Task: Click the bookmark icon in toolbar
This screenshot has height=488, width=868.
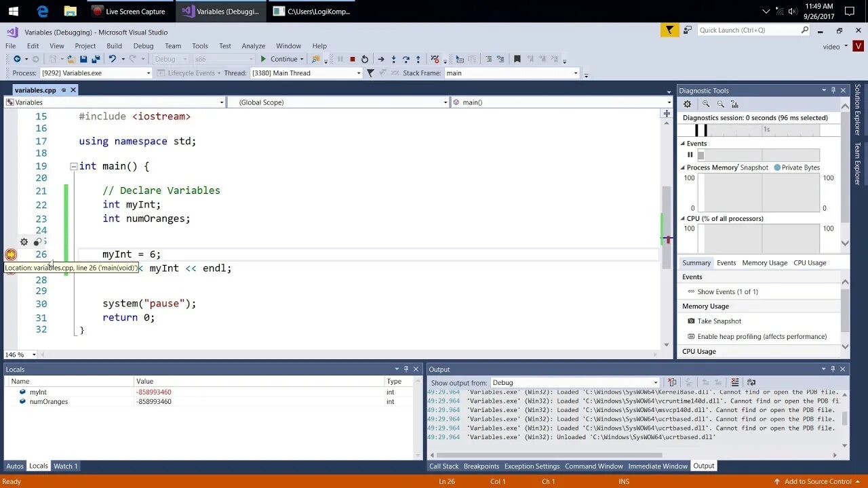Action: click(x=517, y=59)
